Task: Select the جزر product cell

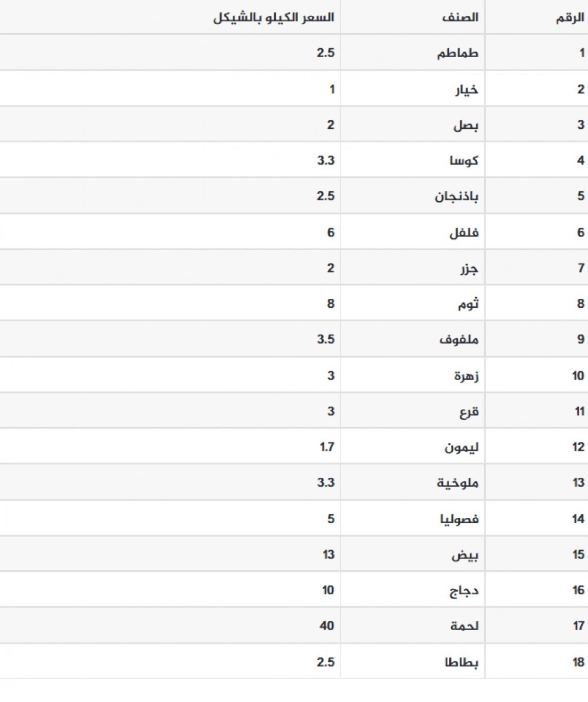Action: coord(469,268)
